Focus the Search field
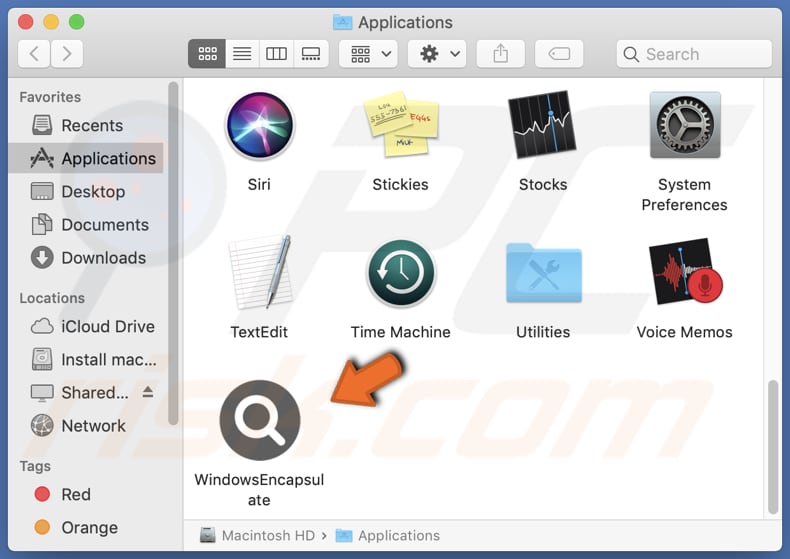This screenshot has width=790, height=559. click(x=694, y=54)
